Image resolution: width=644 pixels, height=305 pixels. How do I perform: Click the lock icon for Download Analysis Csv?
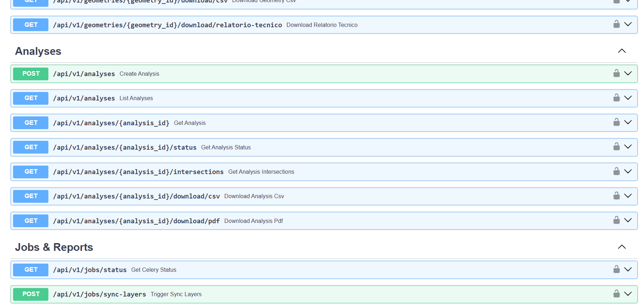point(616,196)
